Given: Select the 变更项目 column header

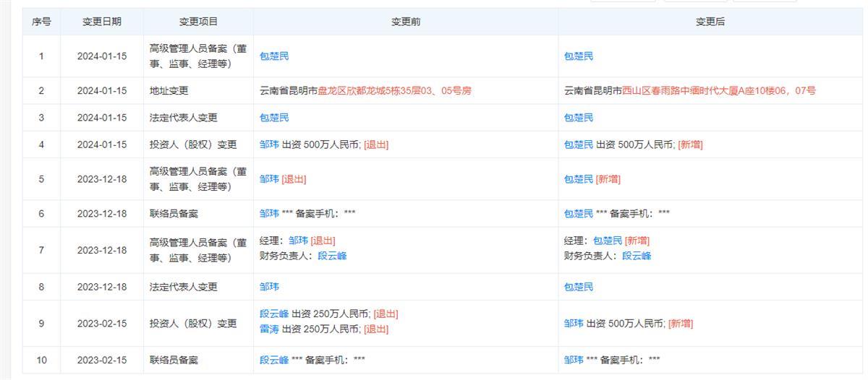Looking at the screenshot, I should tap(198, 22).
